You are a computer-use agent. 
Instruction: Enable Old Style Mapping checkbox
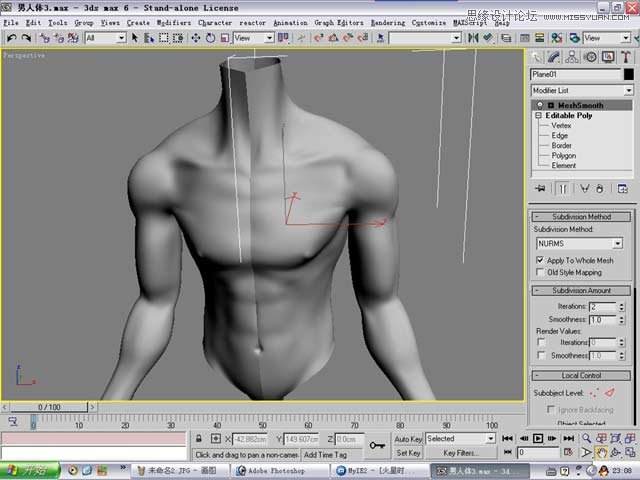pos(541,272)
